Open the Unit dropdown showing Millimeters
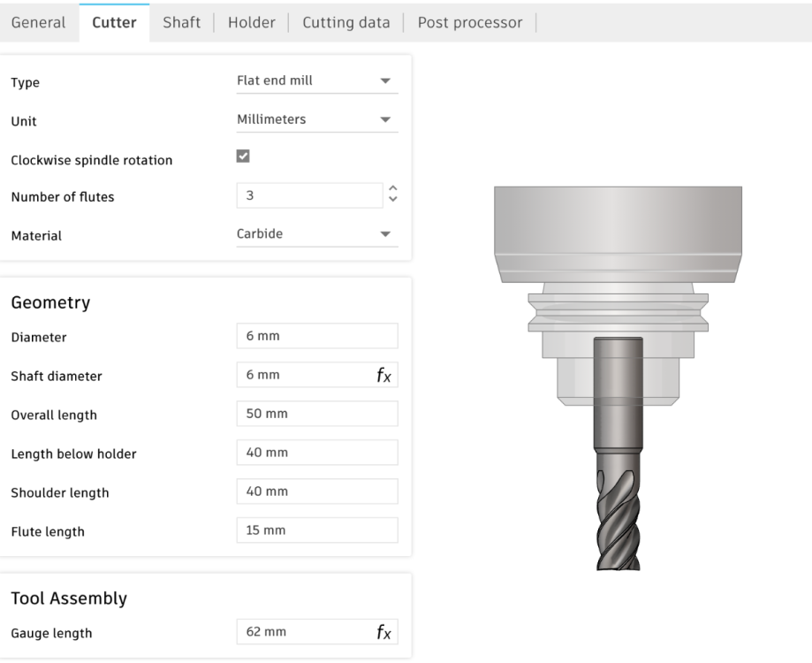The width and height of the screenshot is (812, 663). pos(317,119)
